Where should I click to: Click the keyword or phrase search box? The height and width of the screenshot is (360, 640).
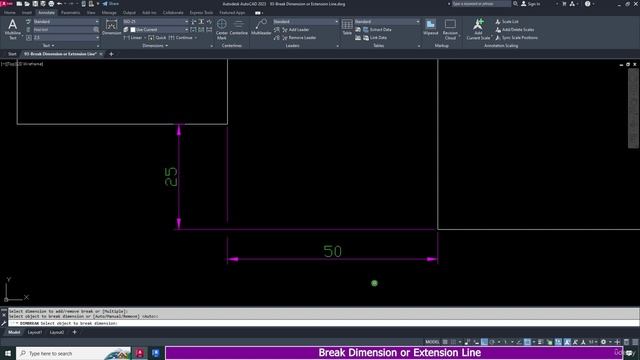(481, 4)
